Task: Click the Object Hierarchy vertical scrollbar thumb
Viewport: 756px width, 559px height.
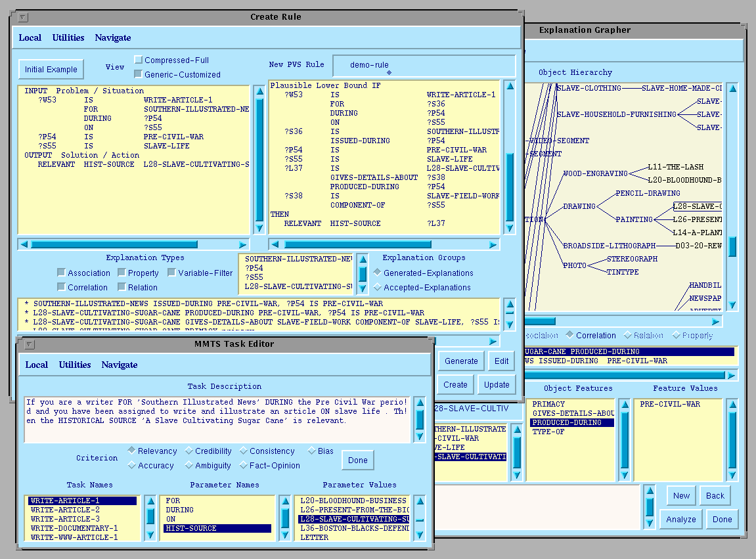Action: [732, 246]
